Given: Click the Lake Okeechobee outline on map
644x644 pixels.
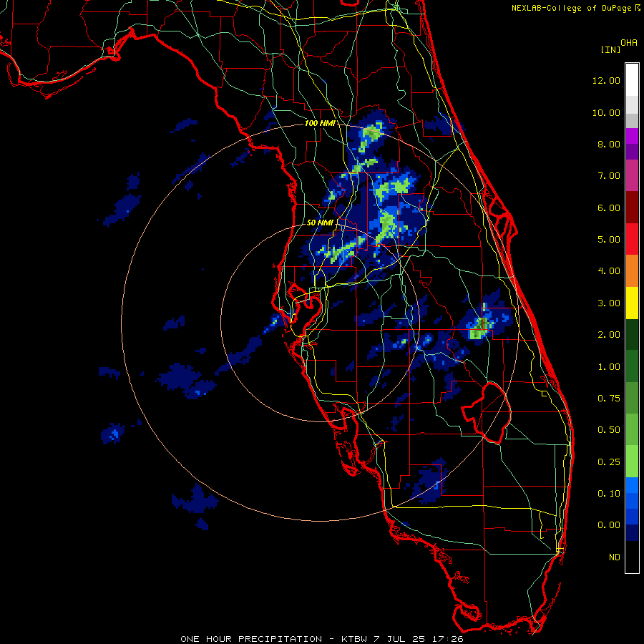Looking at the screenshot, I should [x=487, y=412].
